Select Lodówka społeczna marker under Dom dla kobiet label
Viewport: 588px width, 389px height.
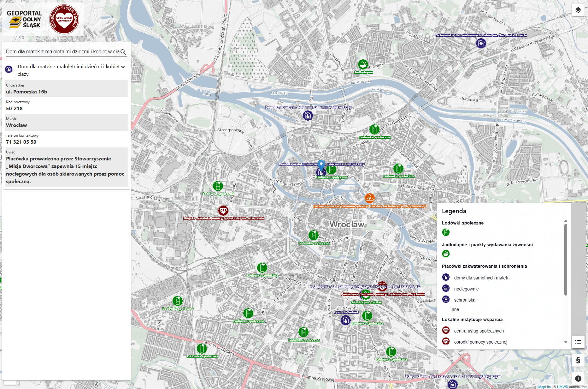pyautogui.click(x=367, y=316)
